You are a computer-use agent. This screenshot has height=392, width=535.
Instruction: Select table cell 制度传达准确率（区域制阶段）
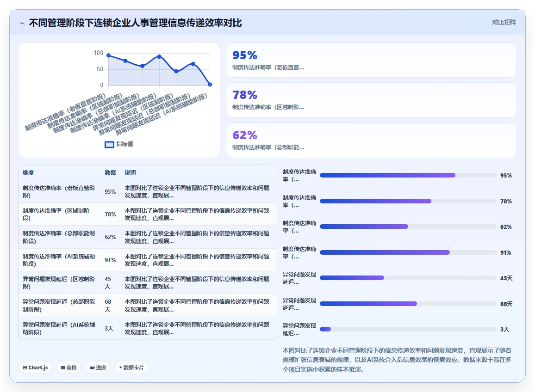59,214
